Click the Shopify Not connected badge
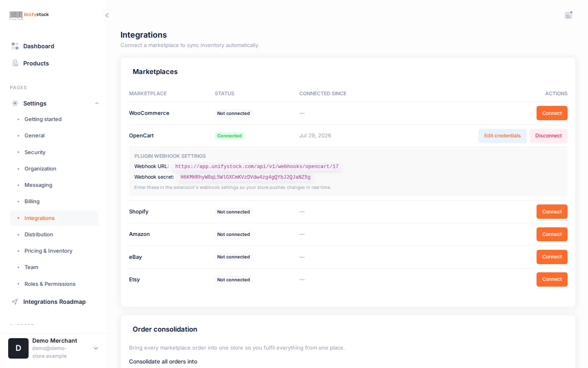Viewport: 588px width, 368px height. (234, 212)
